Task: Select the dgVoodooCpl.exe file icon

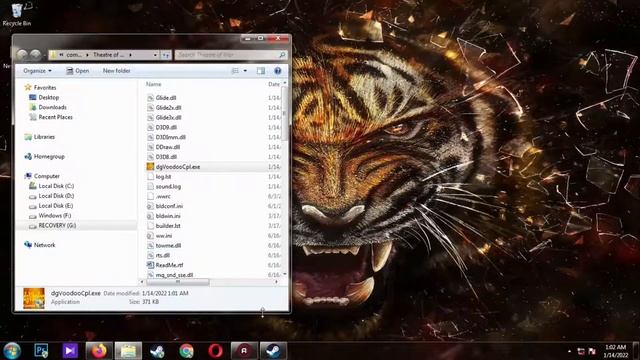Action: (150, 167)
